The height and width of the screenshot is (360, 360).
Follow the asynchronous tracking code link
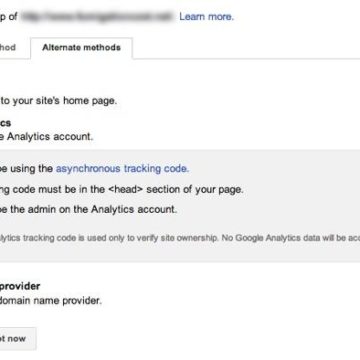(122, 169)
